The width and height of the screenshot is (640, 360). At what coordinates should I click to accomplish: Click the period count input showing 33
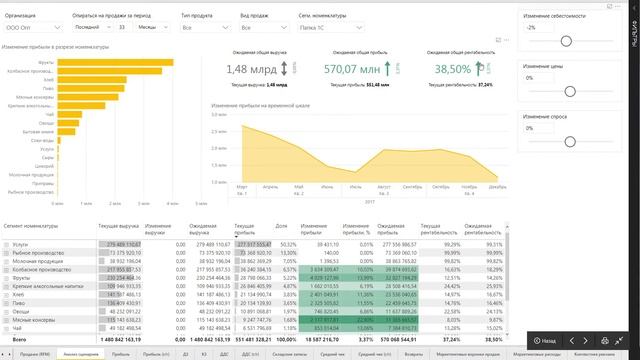tap(124, 27)
